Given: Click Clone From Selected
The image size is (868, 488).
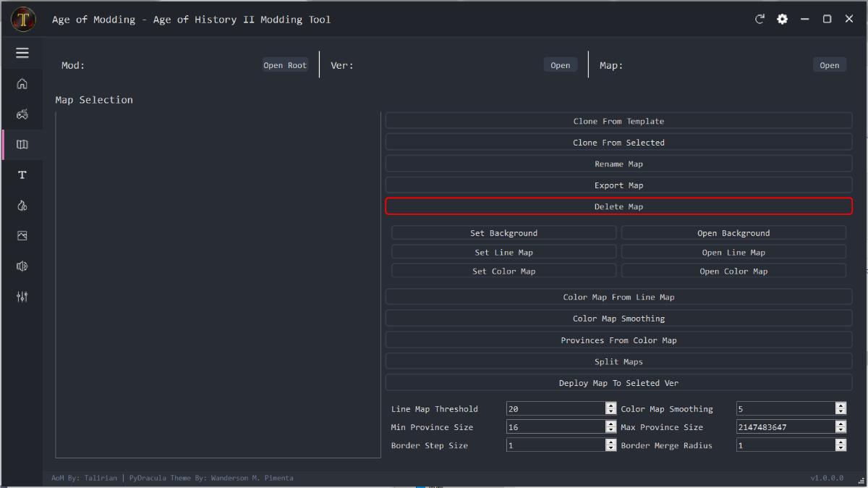Looking at the screenshot, I should tap(618, 143).
